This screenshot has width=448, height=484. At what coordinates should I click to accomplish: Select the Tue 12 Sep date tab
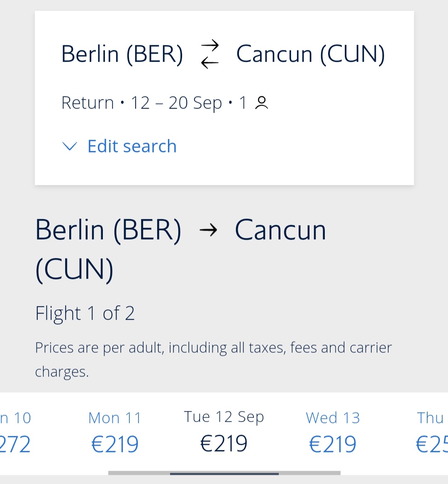pyautogui.click(x=224, y=432)
